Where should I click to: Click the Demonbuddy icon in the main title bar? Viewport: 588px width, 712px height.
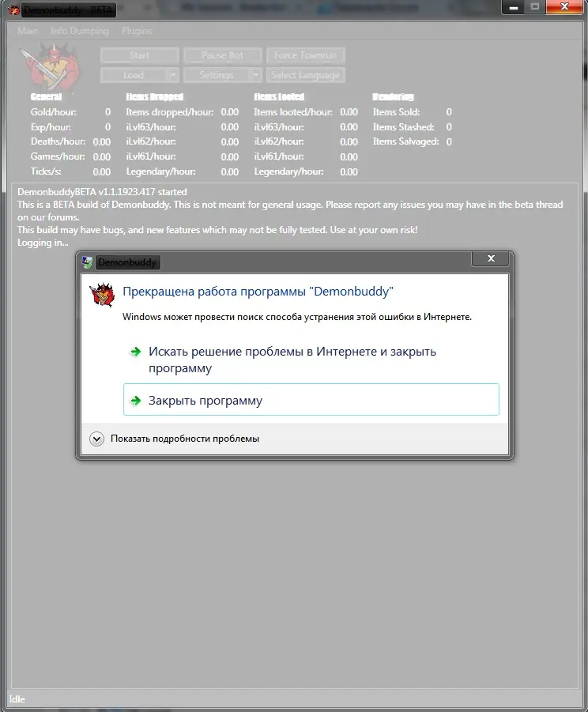(11, 10)
